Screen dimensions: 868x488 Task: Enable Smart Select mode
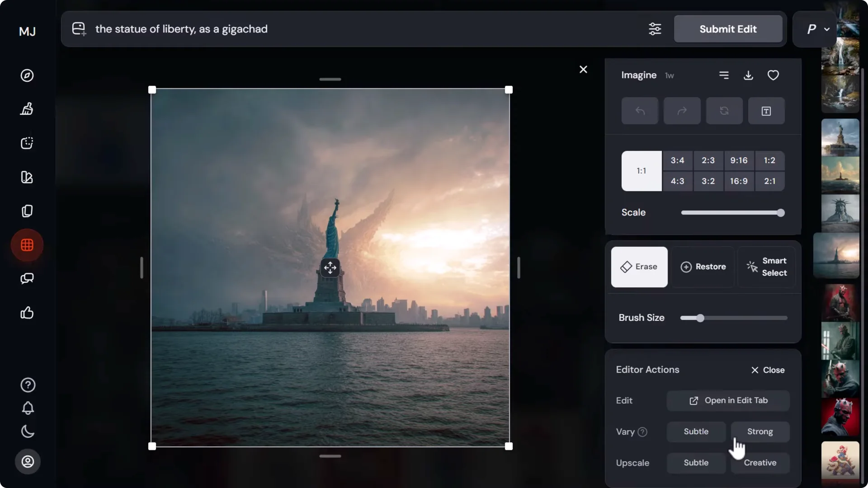coord(767,267)
